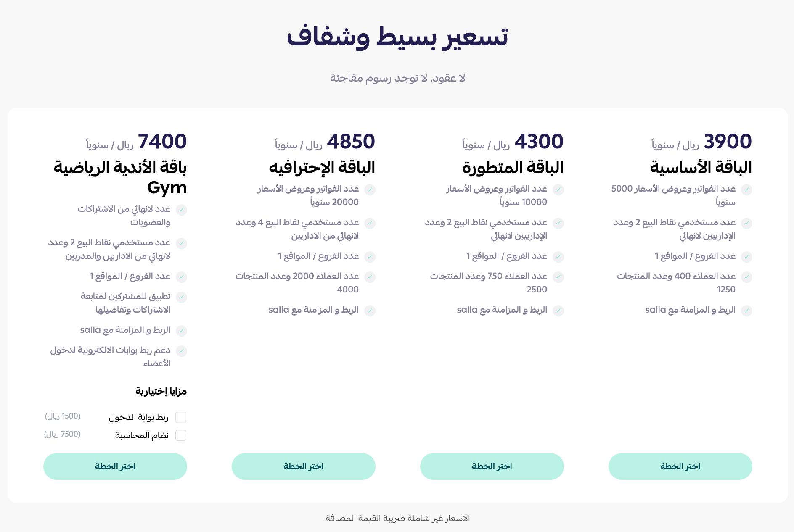Click the باقة الأندية الرياضية Gym plan title

120,177
